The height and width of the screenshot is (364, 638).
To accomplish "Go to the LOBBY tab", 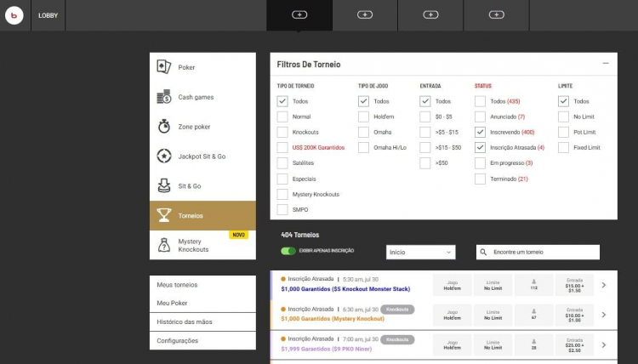I will coord(48,14).
